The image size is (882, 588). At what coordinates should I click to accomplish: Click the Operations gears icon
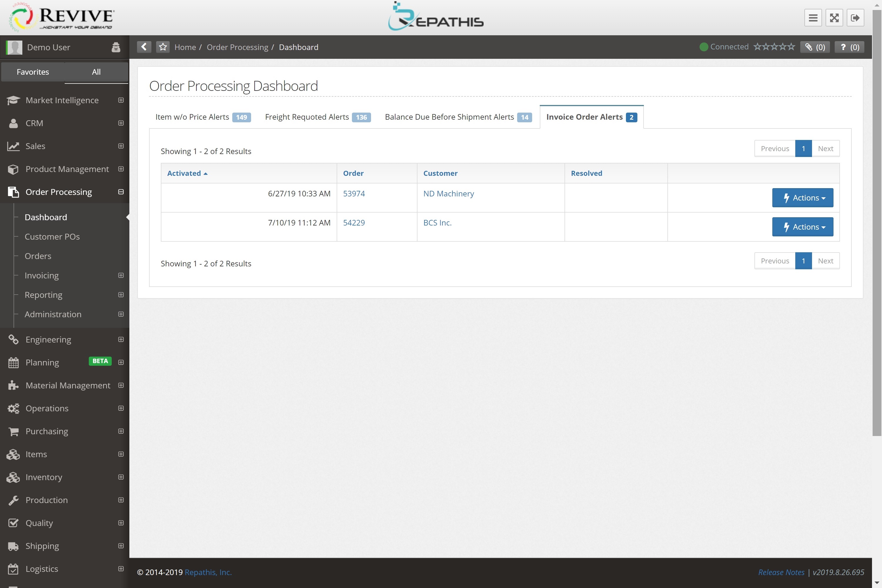13,408
